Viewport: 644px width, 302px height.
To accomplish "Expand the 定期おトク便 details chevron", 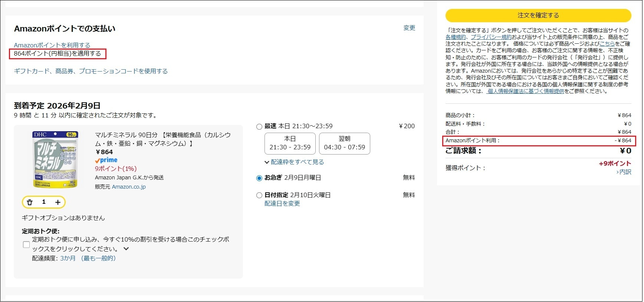I will coord(126,249).
